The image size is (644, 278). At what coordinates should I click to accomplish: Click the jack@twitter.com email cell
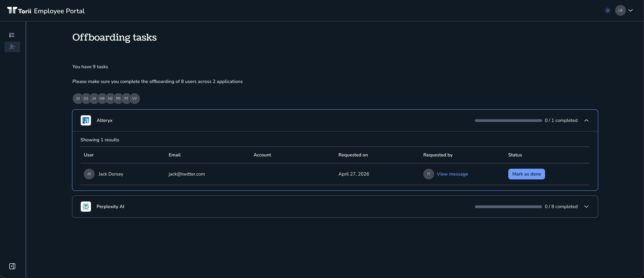pyautogui.click(x=186, y=174)
